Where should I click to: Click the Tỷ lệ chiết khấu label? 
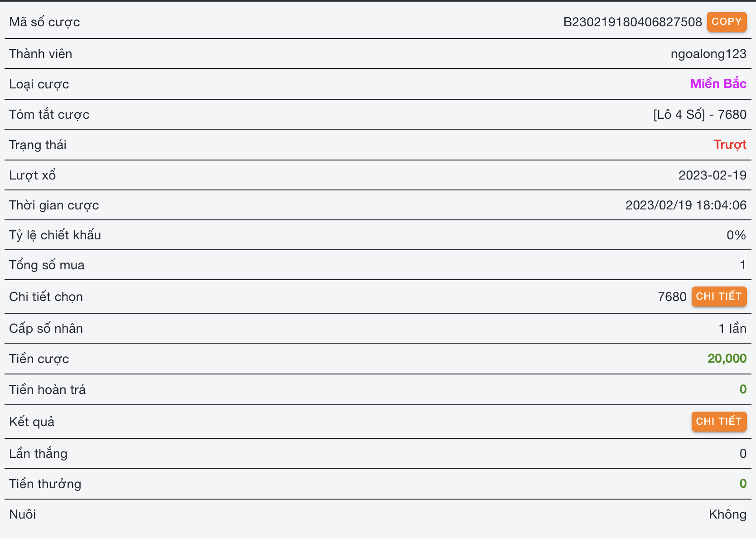55,235
